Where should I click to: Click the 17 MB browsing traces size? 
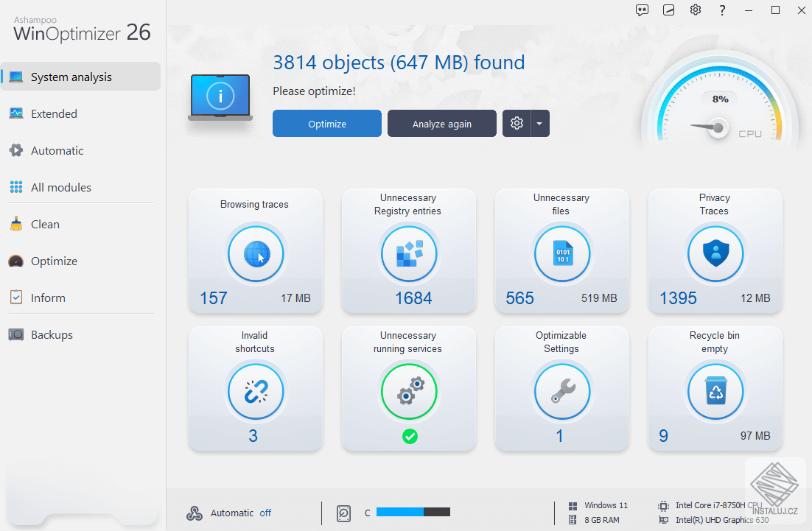pyautogui.click(x=295, y=298)
